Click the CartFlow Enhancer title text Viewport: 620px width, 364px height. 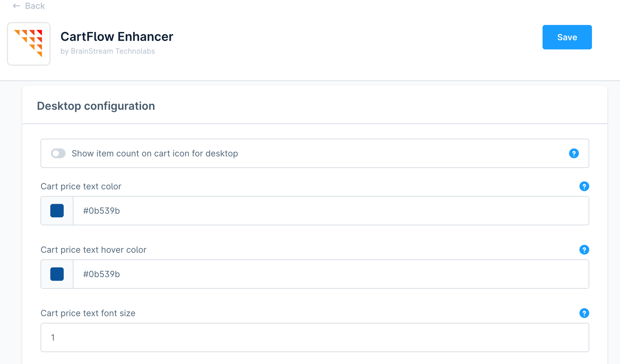point(117,36)
